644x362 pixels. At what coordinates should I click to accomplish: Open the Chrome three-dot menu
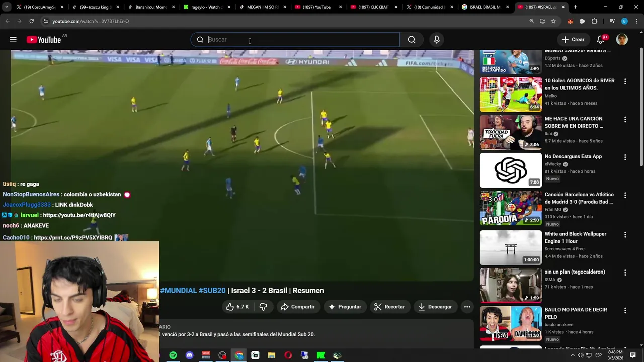637,21
